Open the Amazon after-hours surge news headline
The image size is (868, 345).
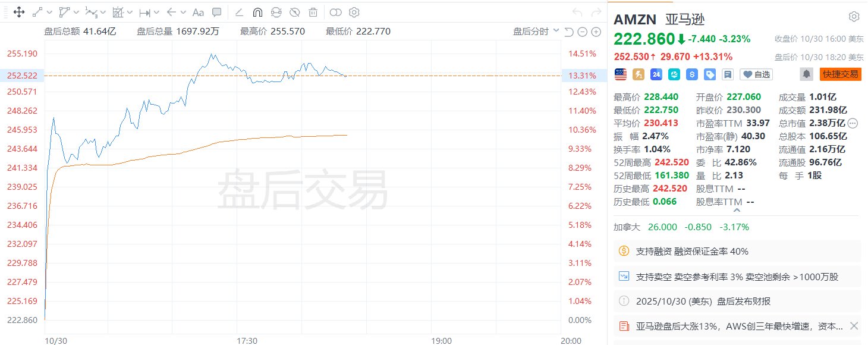[739, 326]
